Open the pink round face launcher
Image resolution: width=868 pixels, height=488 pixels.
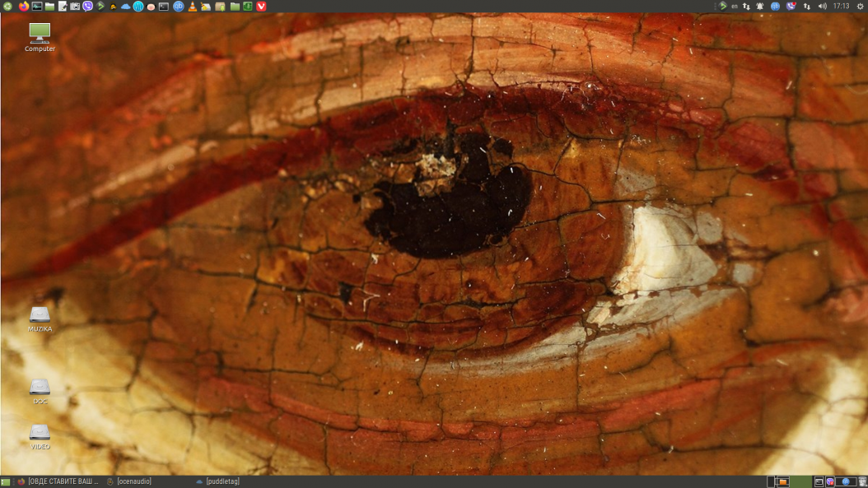tap(151, 7)
